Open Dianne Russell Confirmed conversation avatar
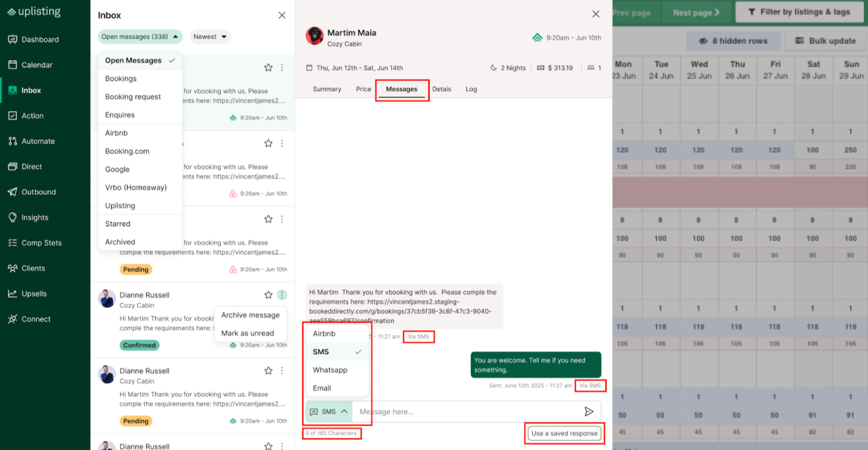Screen dimensions: 868x450 (x=107, y=299)
